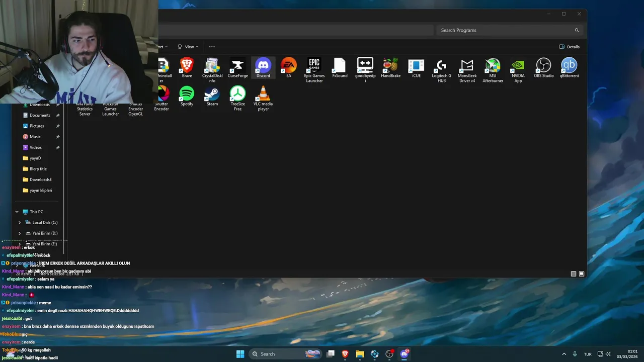This screenshot has height=362, width=644.
Task: Switch the TUR input language
Action: pyautogui.click(x=588, y=354)
